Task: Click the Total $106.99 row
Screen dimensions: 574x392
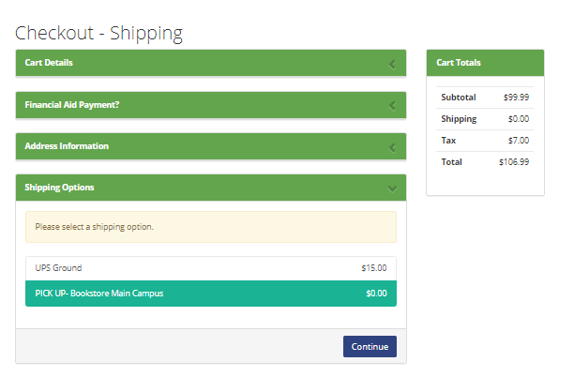Action: [485, 162]
